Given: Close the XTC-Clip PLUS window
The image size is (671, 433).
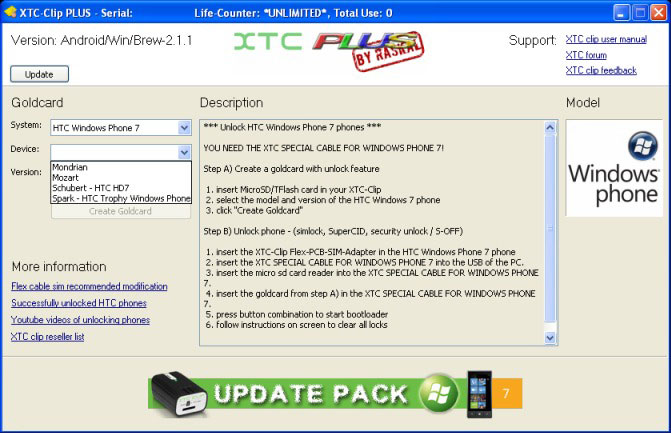Looking at the screenshot, I should [x=659, y=12].
